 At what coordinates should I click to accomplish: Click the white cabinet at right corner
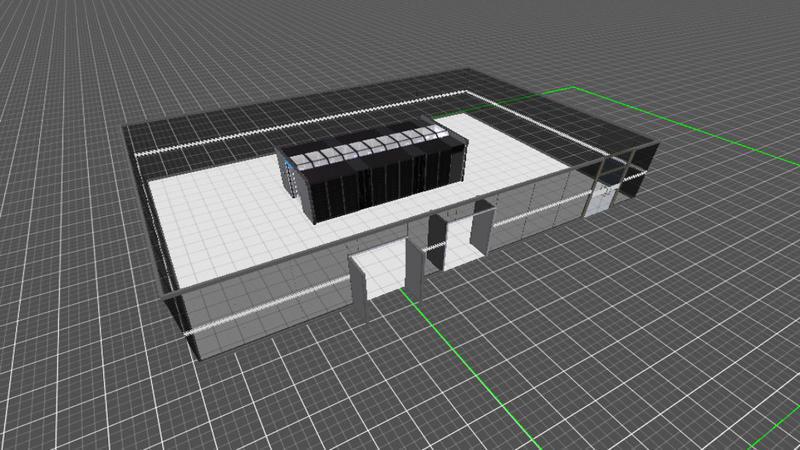tap(602, 200)
